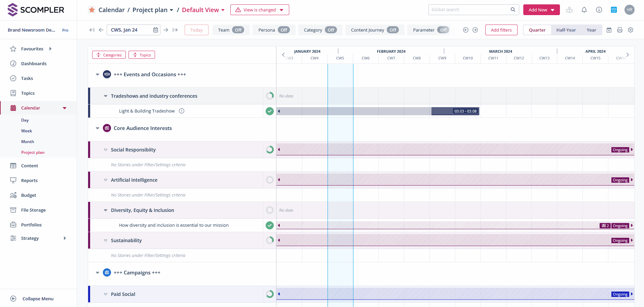
Task: Click the help info icon in header
Action: [x=599, y=10]
